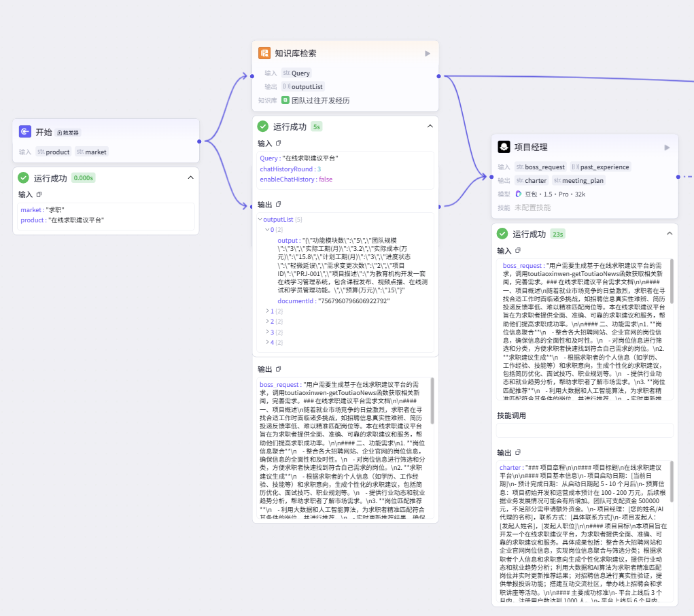Viewport: 694px width, 616px height.
Task: Click the scrollbar in 项目经理 output box
Action: click(x=672, y=481)
